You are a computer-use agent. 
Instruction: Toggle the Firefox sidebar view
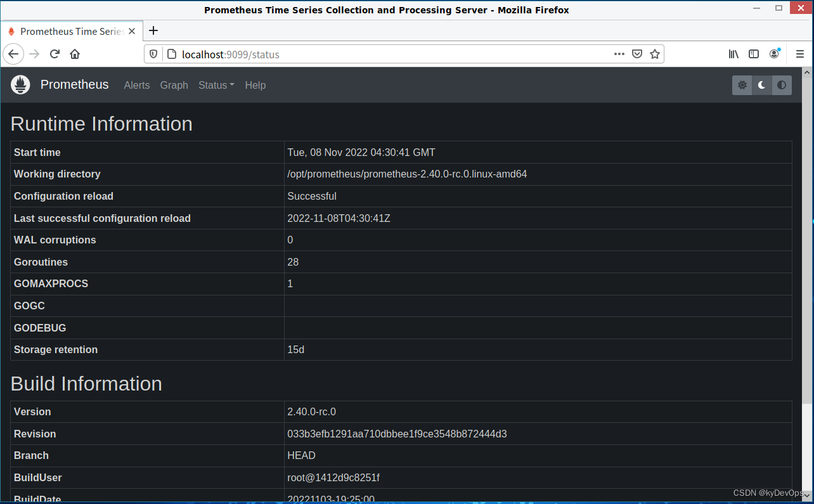[754, 54]
